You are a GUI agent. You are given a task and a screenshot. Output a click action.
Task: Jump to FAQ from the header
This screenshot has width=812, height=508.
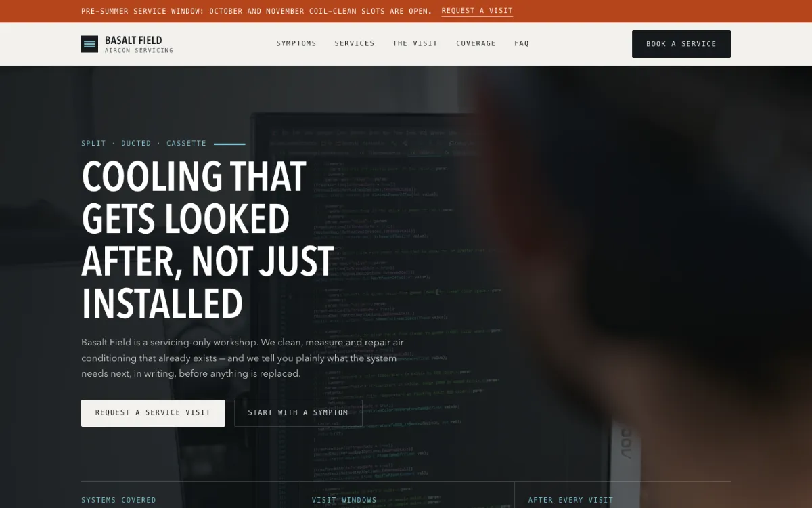[522, 43]
